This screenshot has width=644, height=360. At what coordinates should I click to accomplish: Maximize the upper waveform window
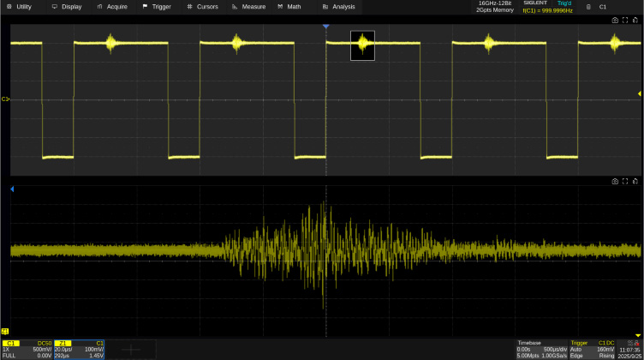(625, 20)
